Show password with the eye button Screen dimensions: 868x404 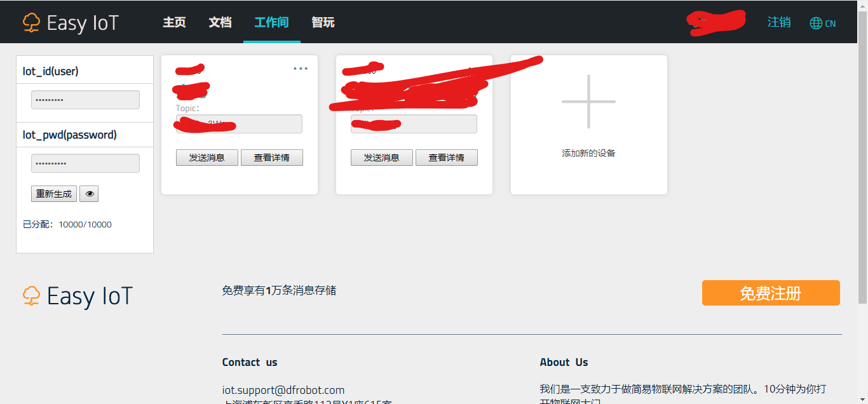(x=90, y=194)
